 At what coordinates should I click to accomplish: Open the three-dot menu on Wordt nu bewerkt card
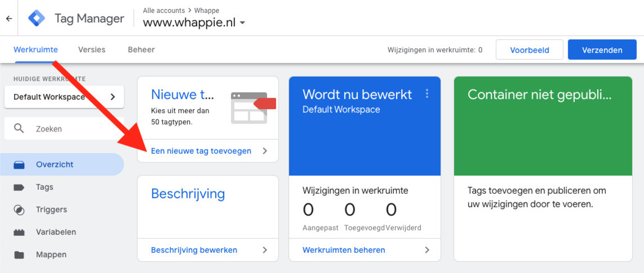coord(427,94)
